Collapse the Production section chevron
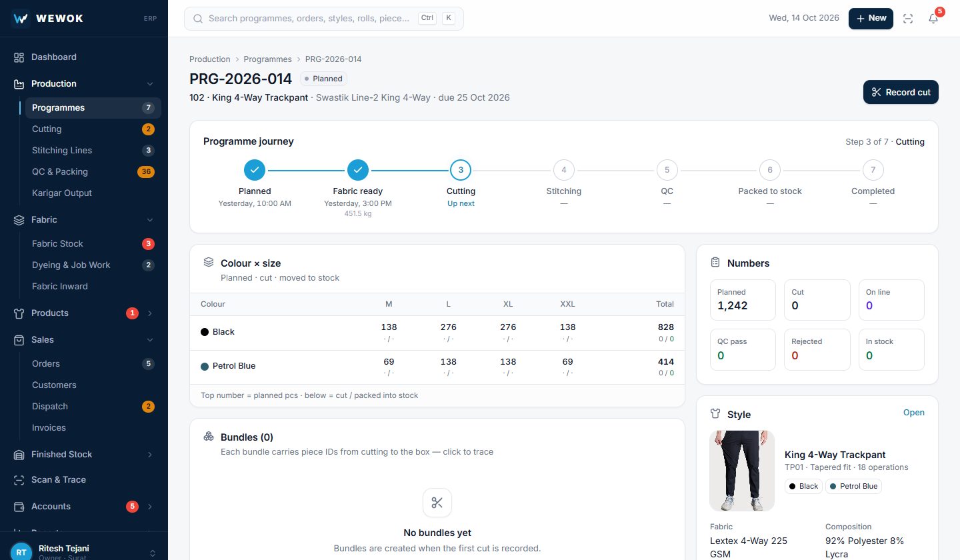Viewport: 960px width, 560px height. [x=150, y=84]
